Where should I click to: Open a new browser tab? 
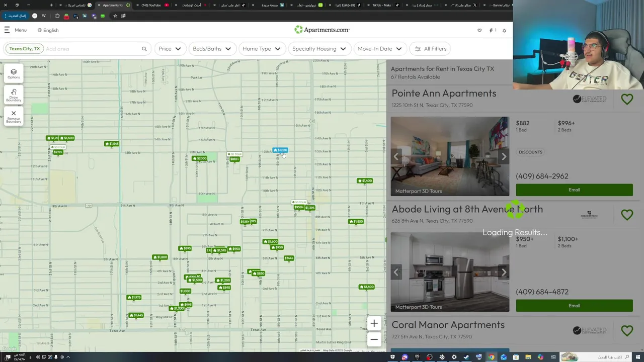[51, 5]
